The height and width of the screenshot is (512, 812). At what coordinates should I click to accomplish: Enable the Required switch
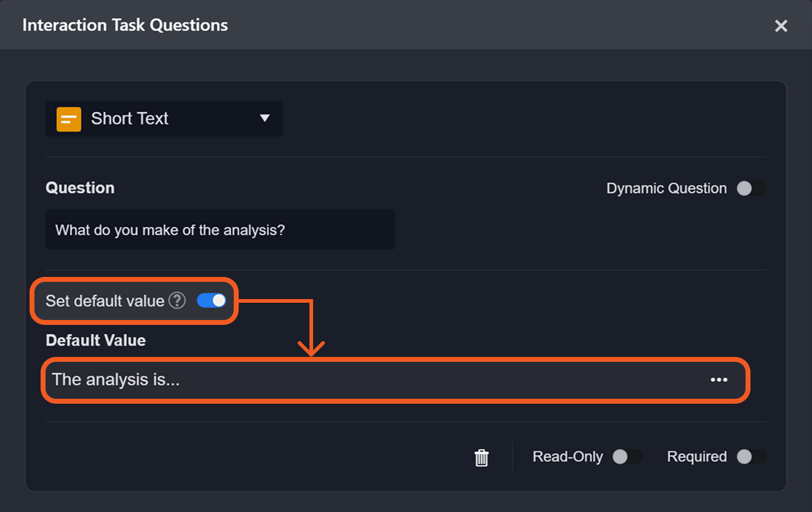click(x=751, y=457)
